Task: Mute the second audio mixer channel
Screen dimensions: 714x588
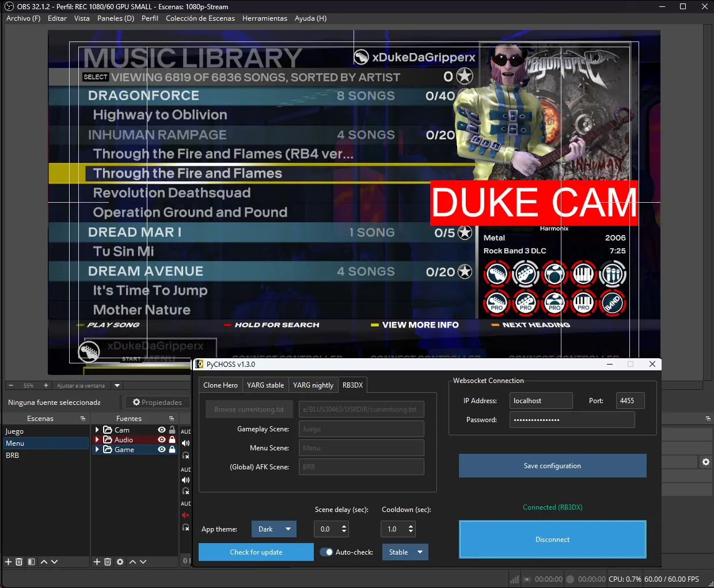Action: coord(185,480)
